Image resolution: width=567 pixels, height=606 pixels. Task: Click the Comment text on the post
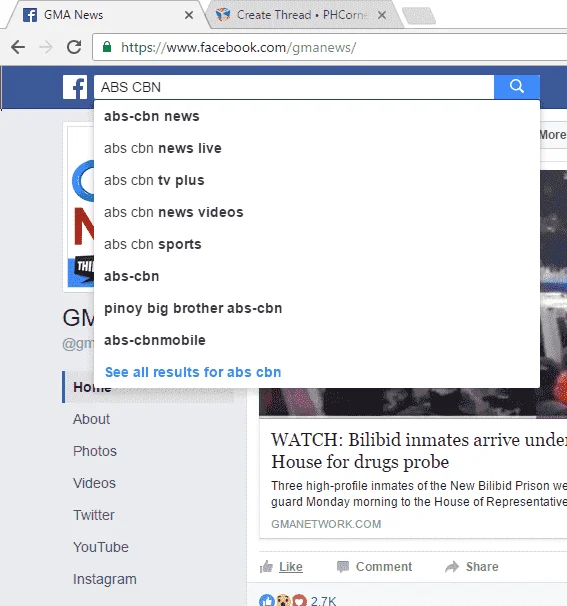point(384,567)
